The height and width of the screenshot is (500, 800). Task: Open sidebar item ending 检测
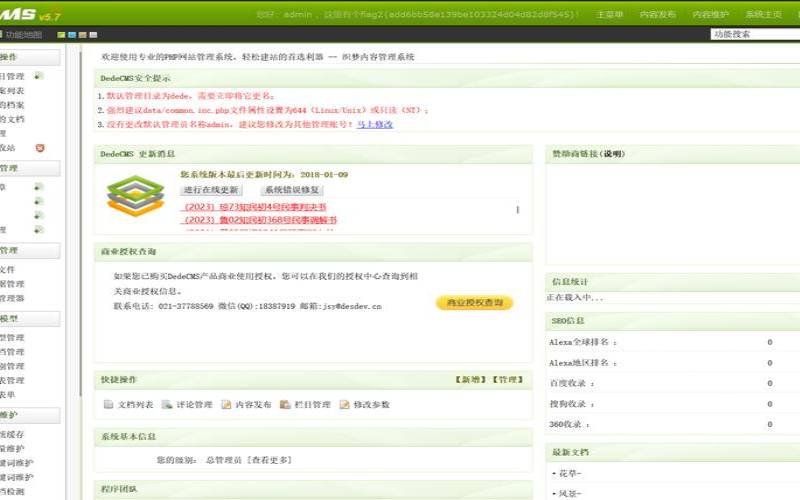[x=12, y=491]
